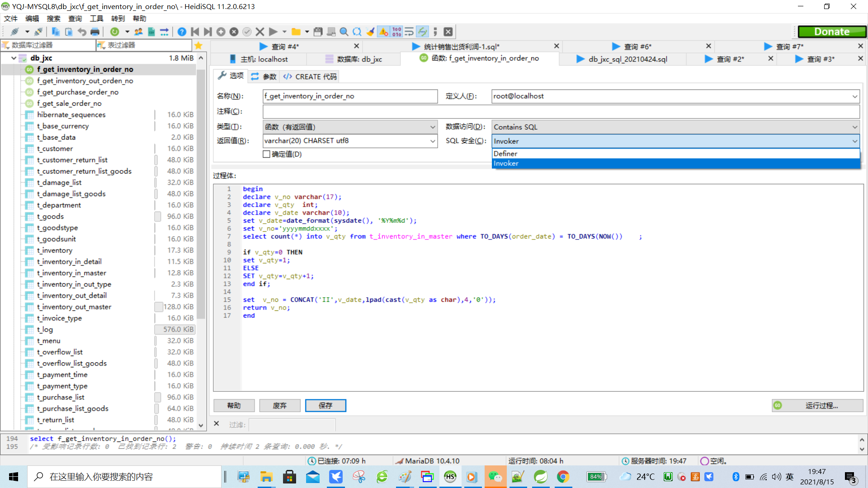The width and height of the screenshot is (868, 488).
Task: Click the undo toolbar icon
Action: [x=82, y=32]
